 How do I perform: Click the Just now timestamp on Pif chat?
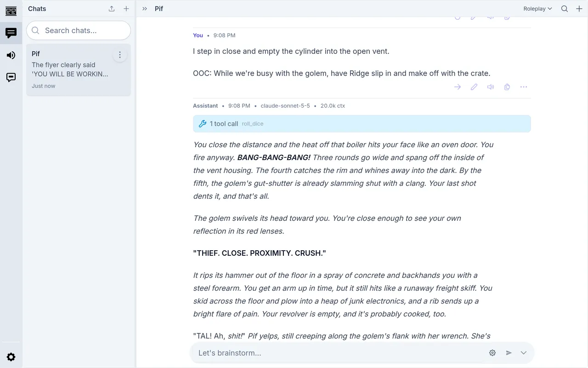tap(44, 86)
